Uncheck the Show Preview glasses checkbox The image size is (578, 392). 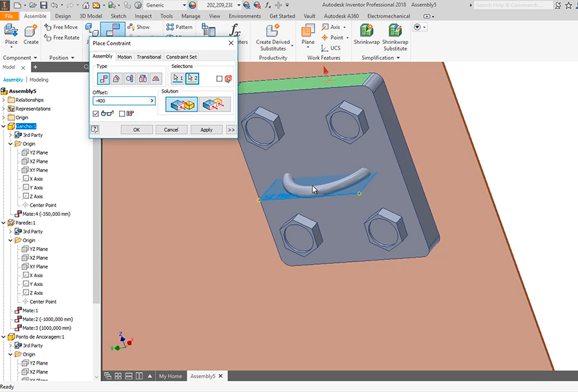coord(96,113)
